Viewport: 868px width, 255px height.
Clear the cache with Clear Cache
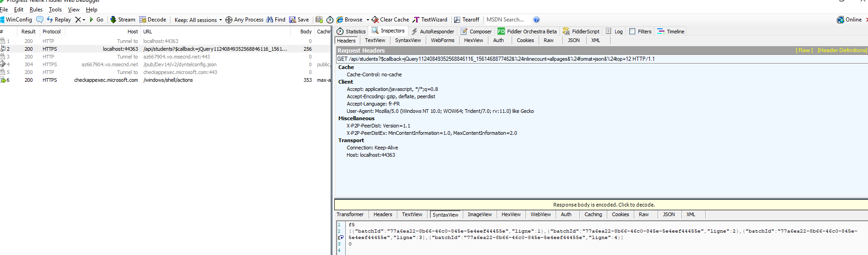click(390, 20)
